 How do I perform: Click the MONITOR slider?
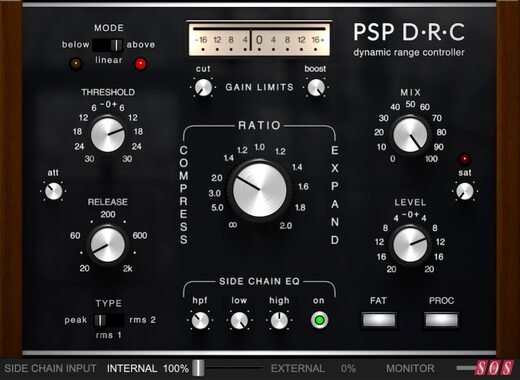[x=467, y=368]
